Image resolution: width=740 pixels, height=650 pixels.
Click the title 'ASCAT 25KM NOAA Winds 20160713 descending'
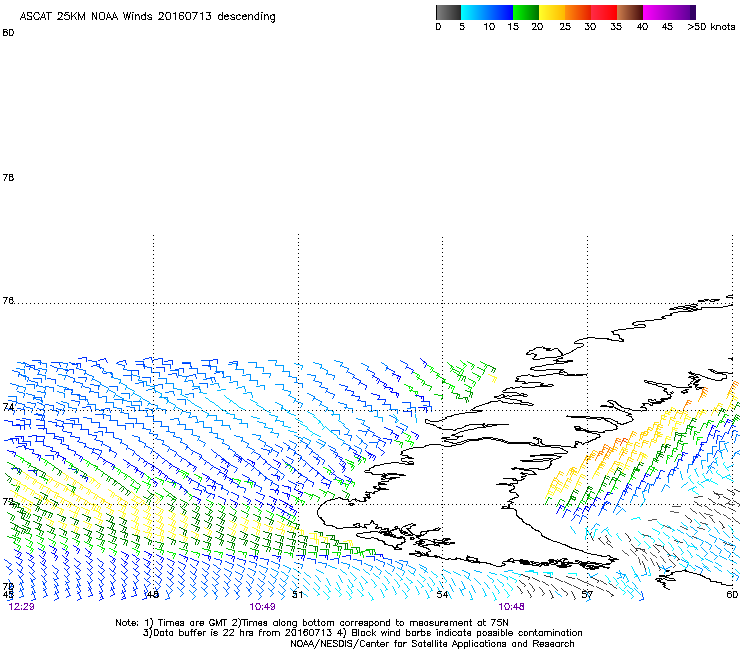tap(147, 16)
